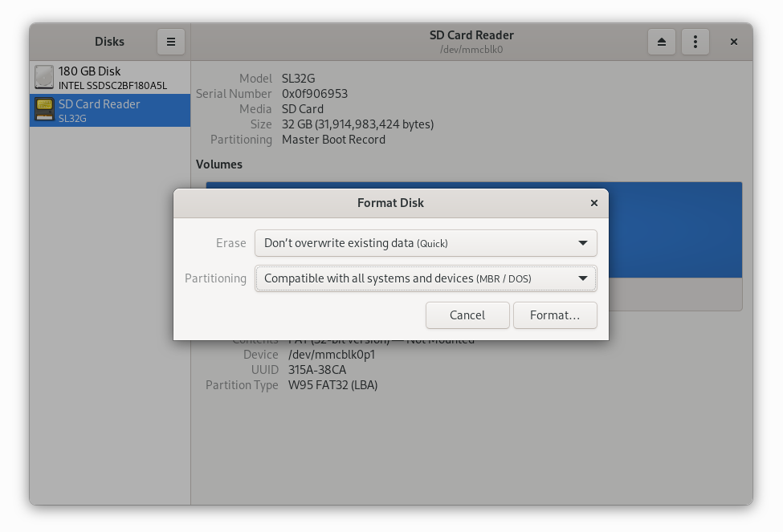Image resolution: width=783 pixels, height=532 pixels.
Task: Select the 180 GB INTEL disk entry
Action: 109,77
